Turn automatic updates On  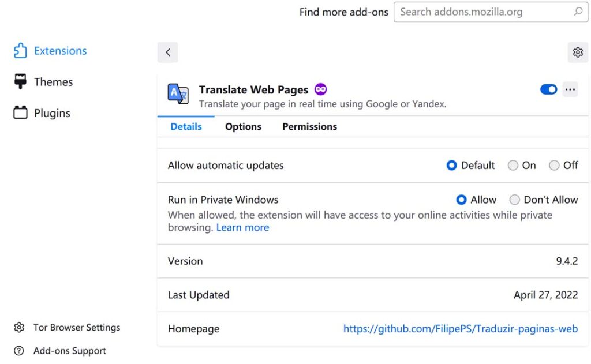[513, 165]
